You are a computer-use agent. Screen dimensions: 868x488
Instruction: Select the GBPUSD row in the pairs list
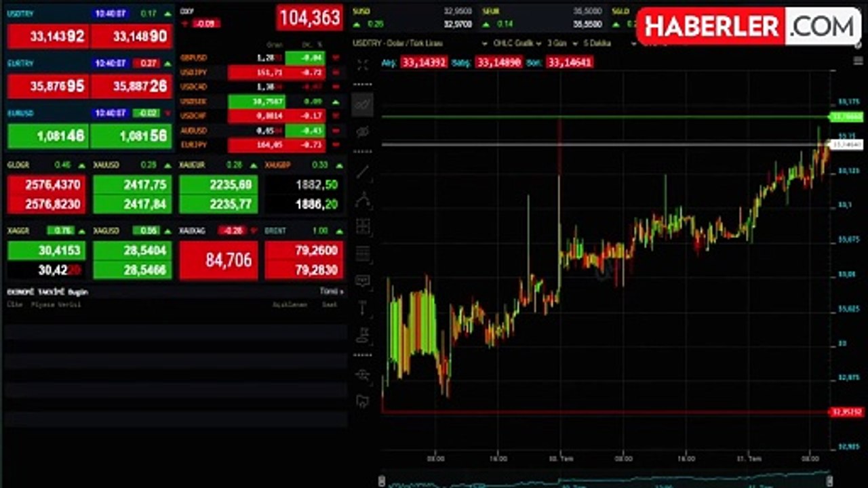(260, 58)
